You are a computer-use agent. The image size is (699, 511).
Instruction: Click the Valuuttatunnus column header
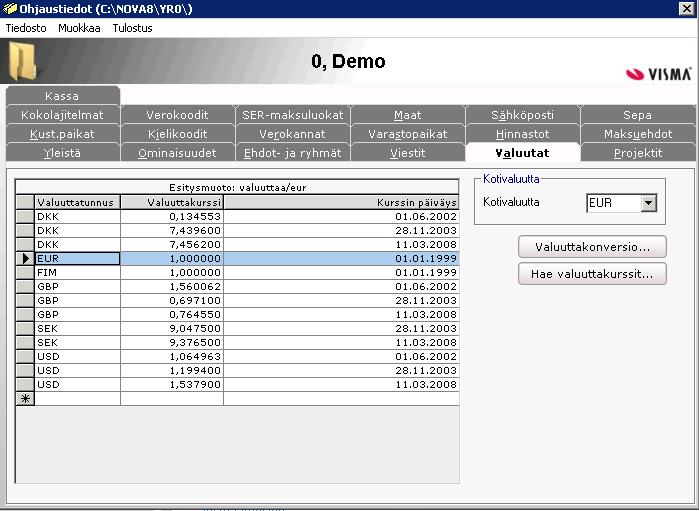click(x=77, y=202)
